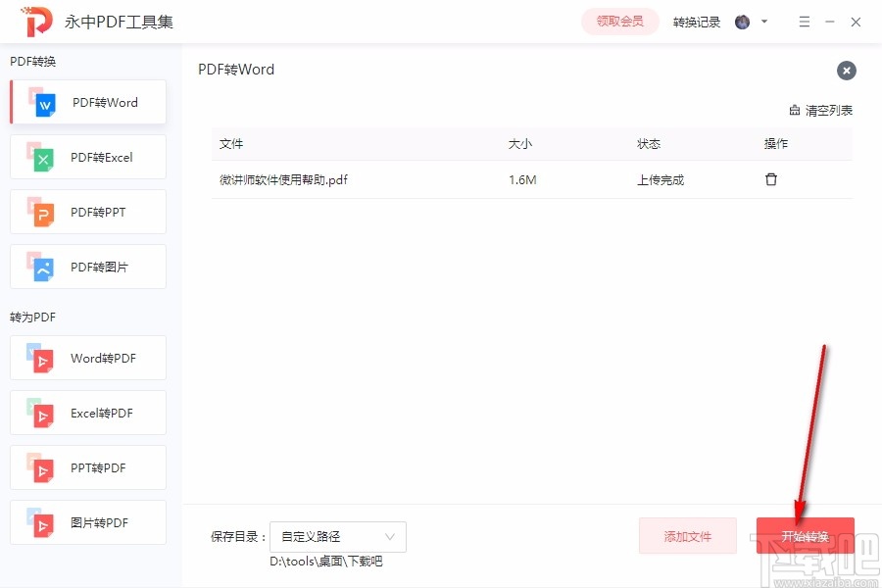Delete 微讲师软件使用帮助.pdf with the trash icon

tap(771, 179)
